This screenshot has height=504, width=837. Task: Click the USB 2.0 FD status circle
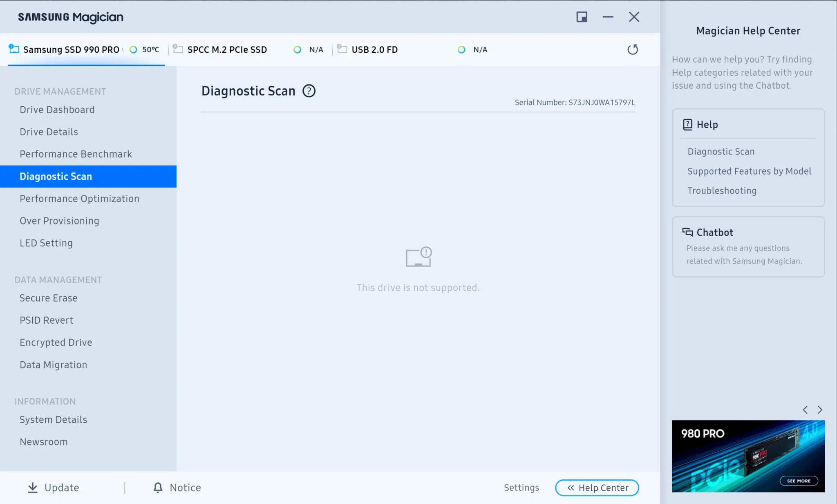pyautogui.click(x=461, y=49)
